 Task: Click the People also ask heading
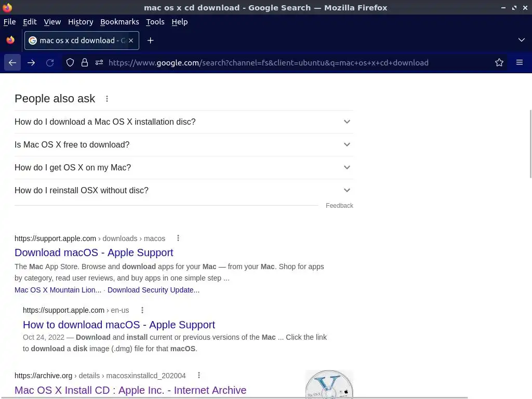(x=55, y=98)
